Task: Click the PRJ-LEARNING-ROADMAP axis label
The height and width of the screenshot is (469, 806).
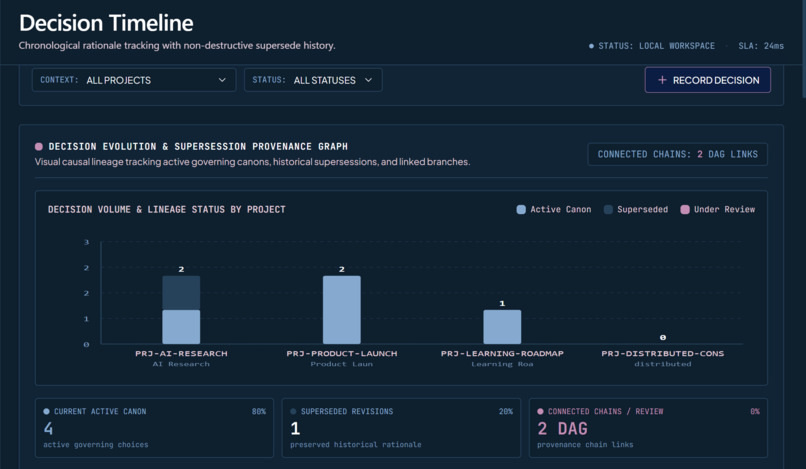Action: (502, 353)
